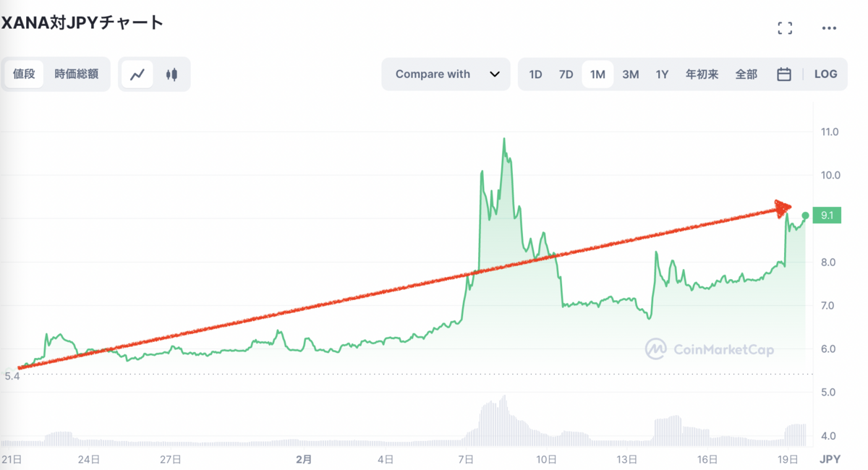Open the Compare with dropdown
The image size is (868, 470).
click(446, 74)
